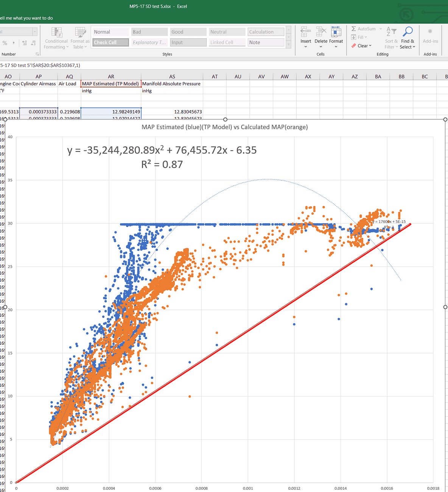Apply Percent Style number format
This screenshot has width=448, height=492.
point(5,43)
